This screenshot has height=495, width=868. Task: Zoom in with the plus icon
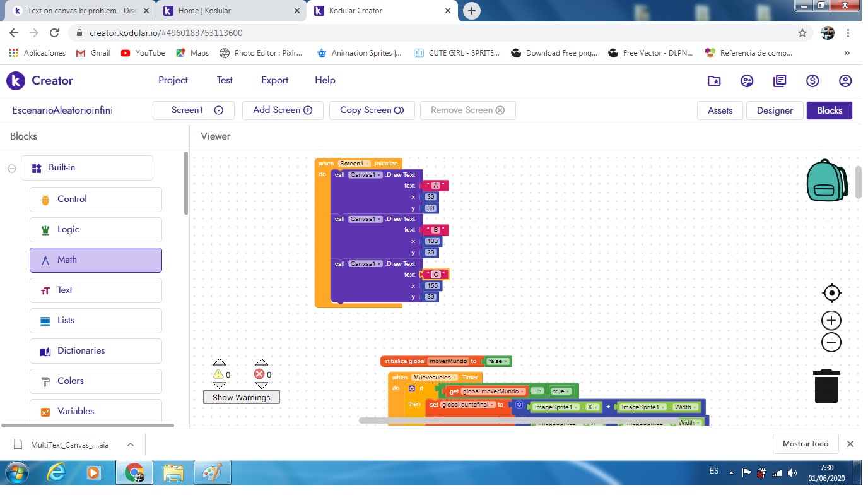[x=831, y=320]
